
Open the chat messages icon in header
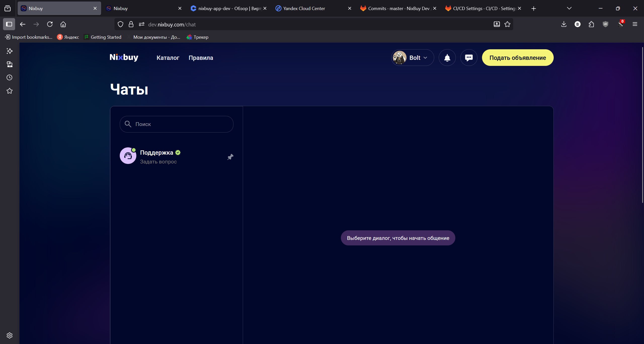pos(469,58)
